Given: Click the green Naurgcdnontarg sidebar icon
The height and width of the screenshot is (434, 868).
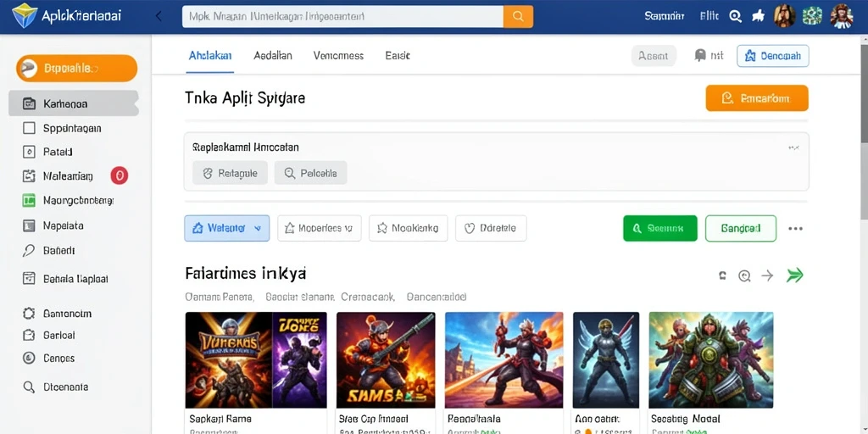Looking at the screenshot, I should click(29, 200).
